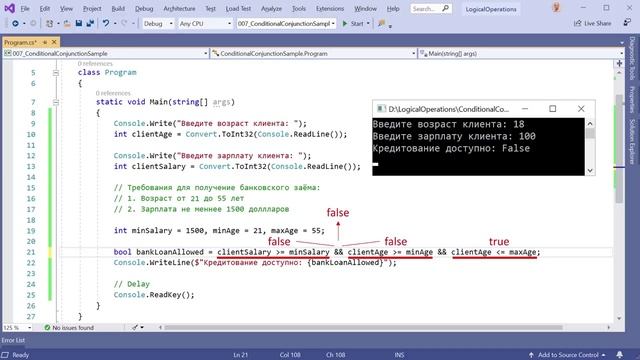Click the Navigate Backward button
This screenshot has height=360, width=640.
pyautogui.click(x=15, y=24)
